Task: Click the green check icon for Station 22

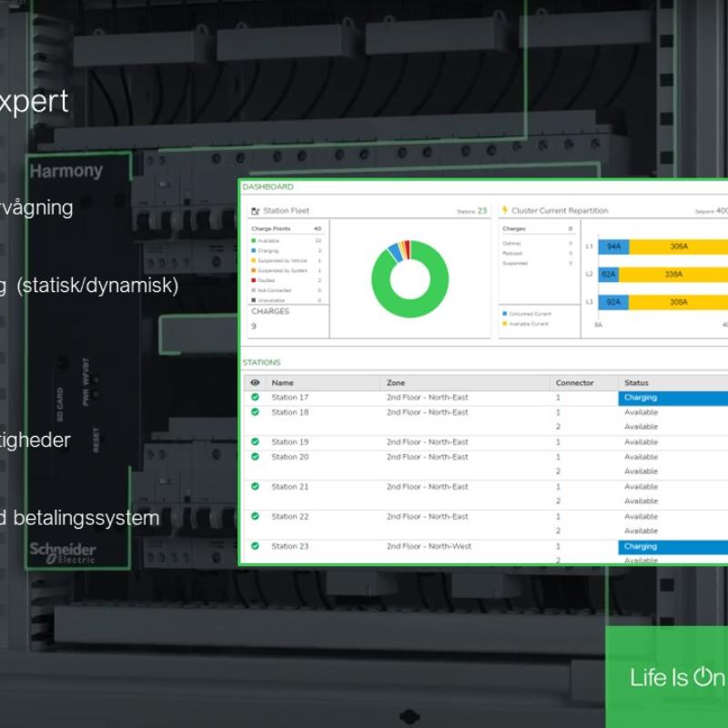Action: point(255,516)
